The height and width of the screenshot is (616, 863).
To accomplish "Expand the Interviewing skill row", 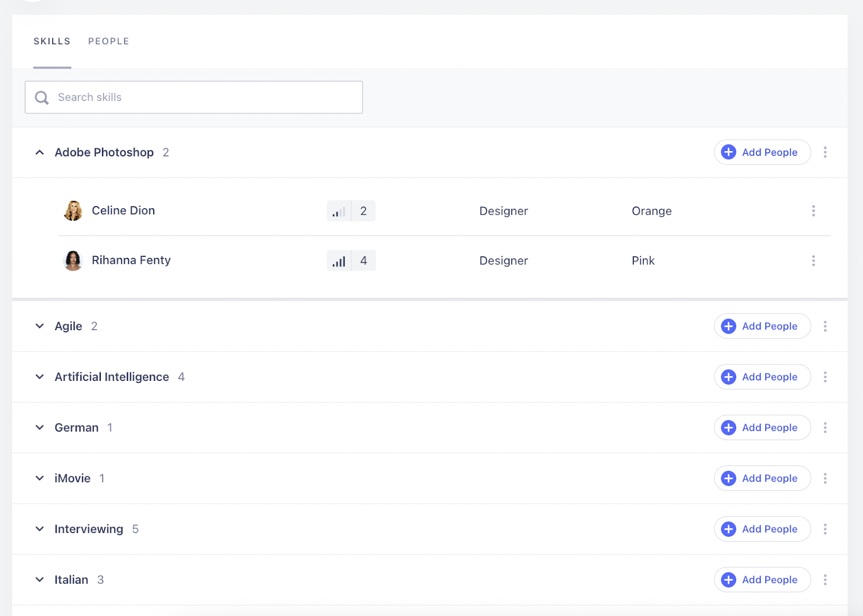I will point(39,529).
